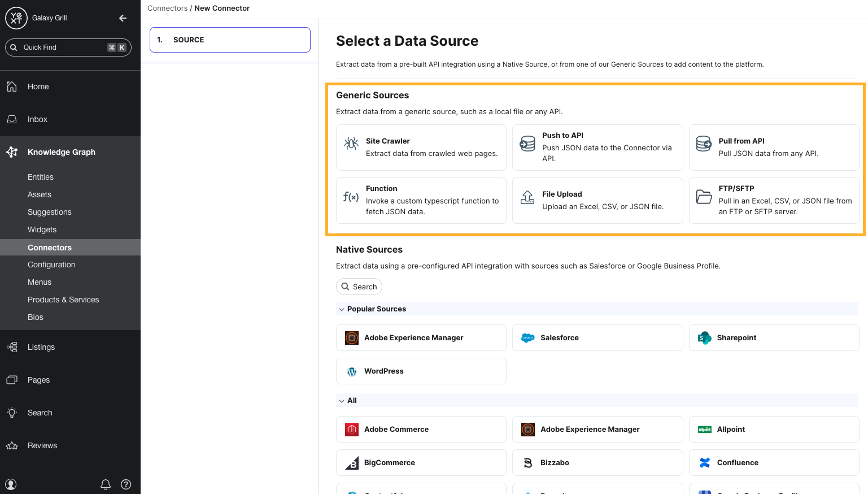This screenshot has height=494, width=868.
Task: Click the Site Crawler spider icon
Action: coord(351,144)
